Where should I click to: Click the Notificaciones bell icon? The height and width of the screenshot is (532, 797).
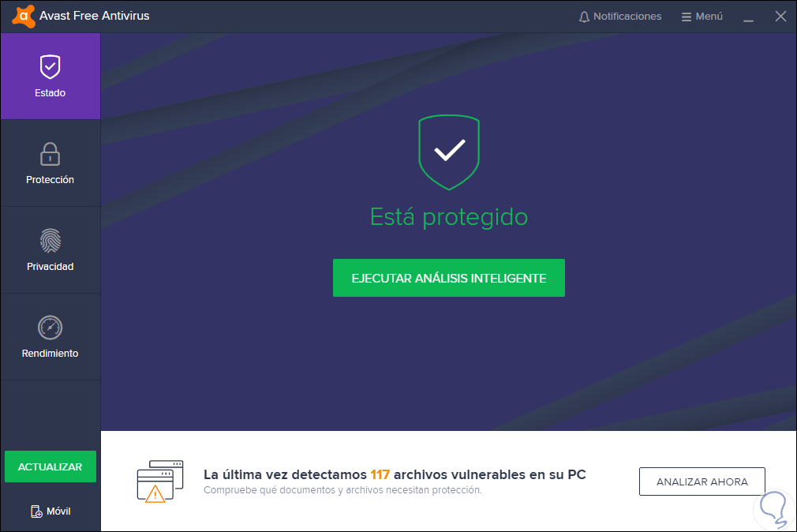pyautogui.click(x=584, y=17)
